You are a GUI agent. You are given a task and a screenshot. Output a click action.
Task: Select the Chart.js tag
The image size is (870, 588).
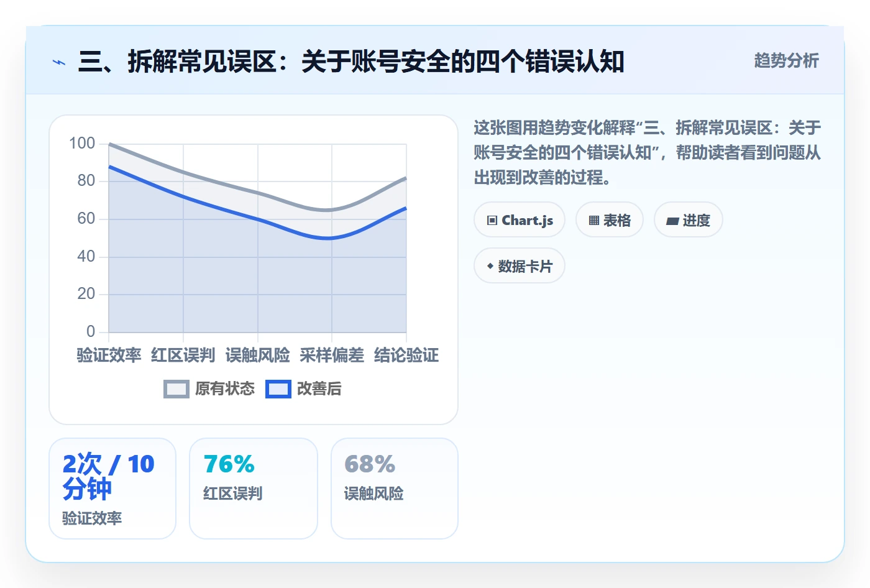[520, 220]
